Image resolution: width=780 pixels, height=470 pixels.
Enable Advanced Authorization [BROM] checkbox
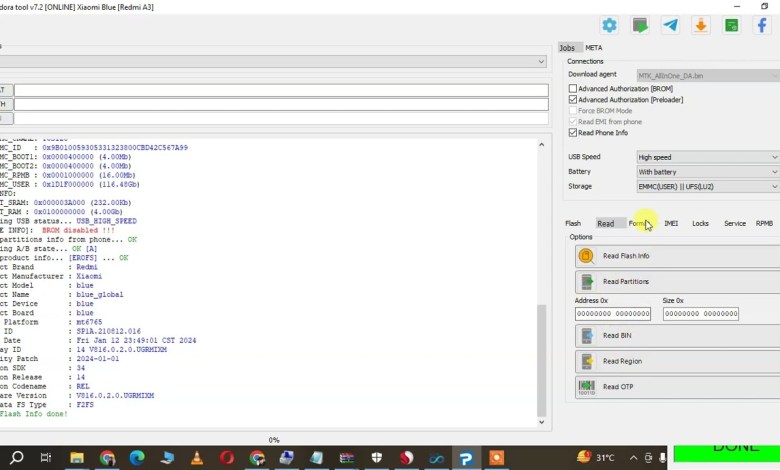(x=573, y=89)
